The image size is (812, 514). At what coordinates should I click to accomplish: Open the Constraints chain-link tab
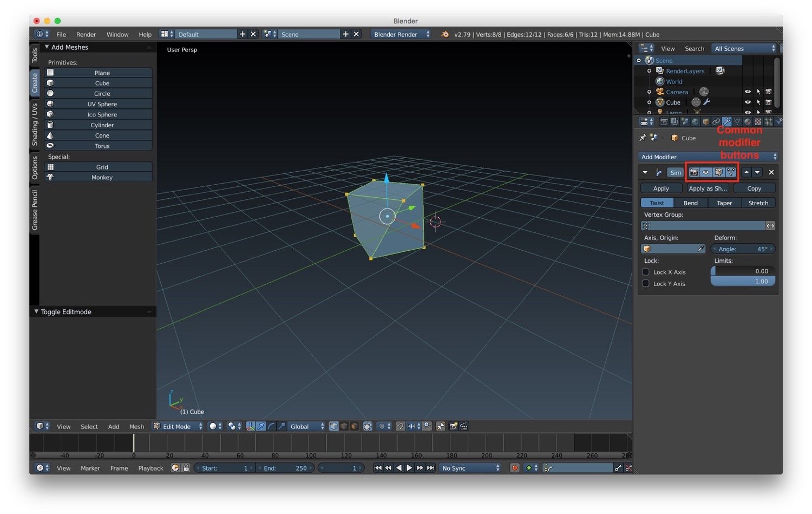(x=716, y=122)
